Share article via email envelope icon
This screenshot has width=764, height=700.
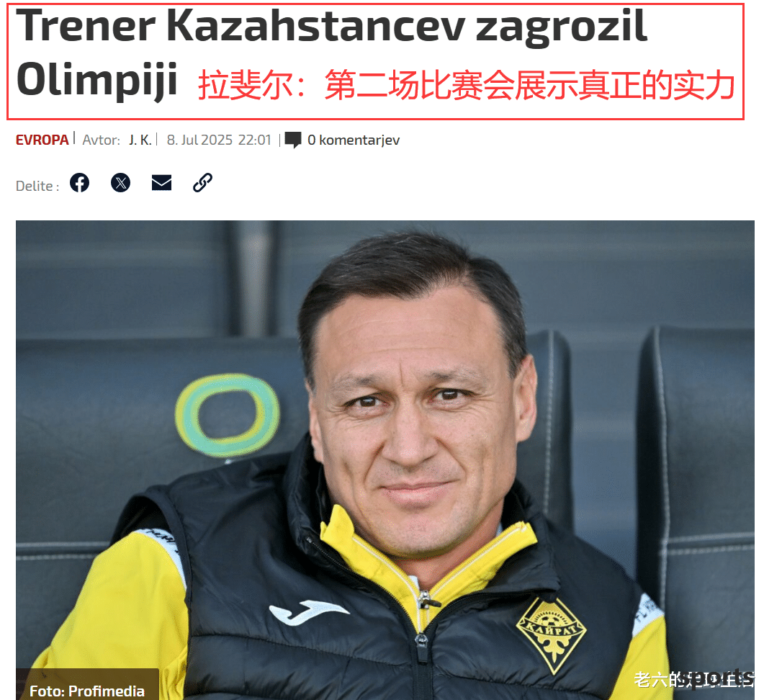pos(161,183)
